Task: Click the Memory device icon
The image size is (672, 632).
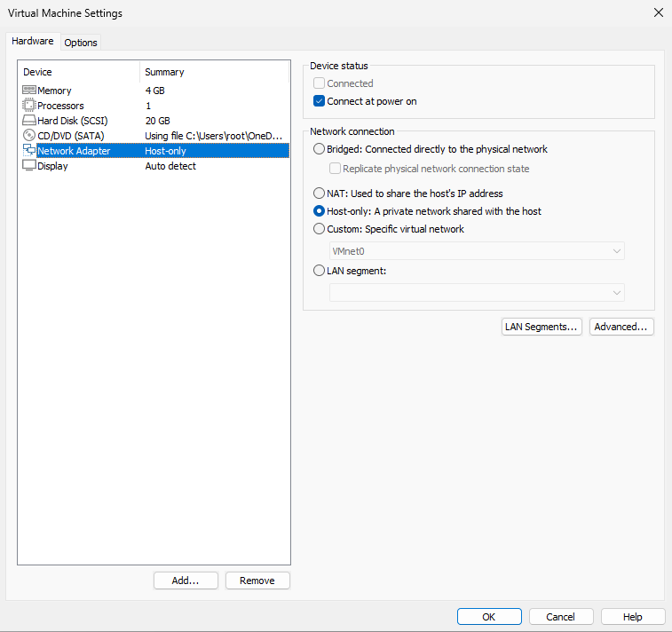Action: point(28,91)
